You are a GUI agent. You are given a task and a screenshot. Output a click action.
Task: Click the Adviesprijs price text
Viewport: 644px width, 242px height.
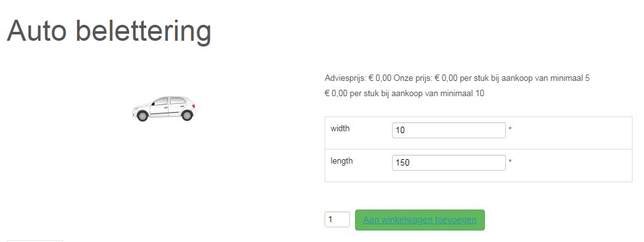[358, 78]
